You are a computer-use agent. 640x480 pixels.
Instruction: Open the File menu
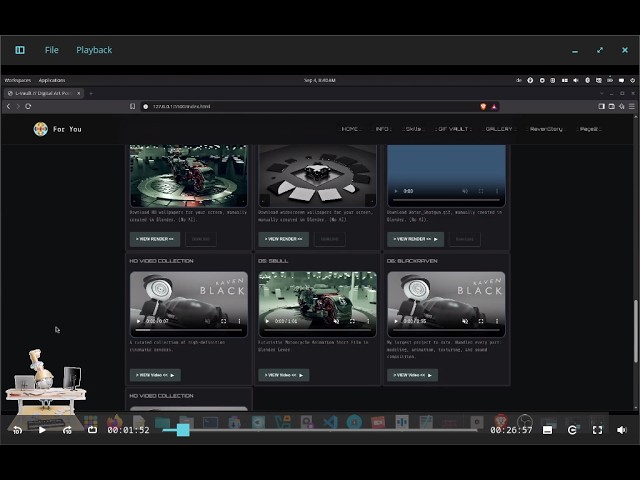(51, 50)
